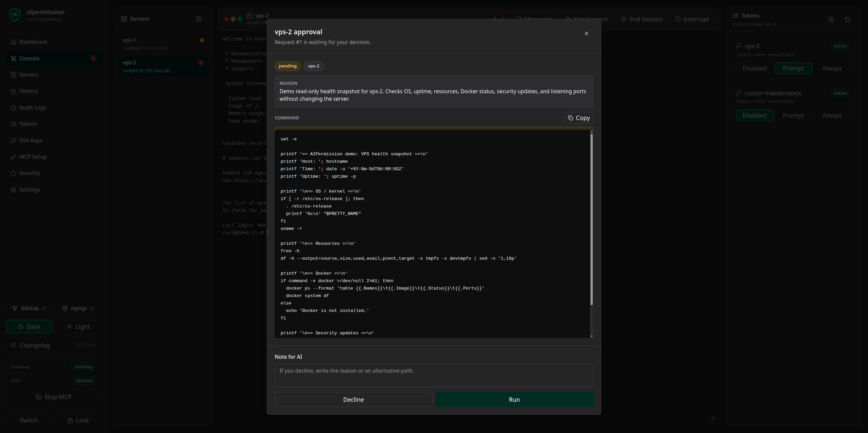This screenshot has height=433, width=868.
Task: Click the key icon on cursor-maintenance token
Action: 739,93
